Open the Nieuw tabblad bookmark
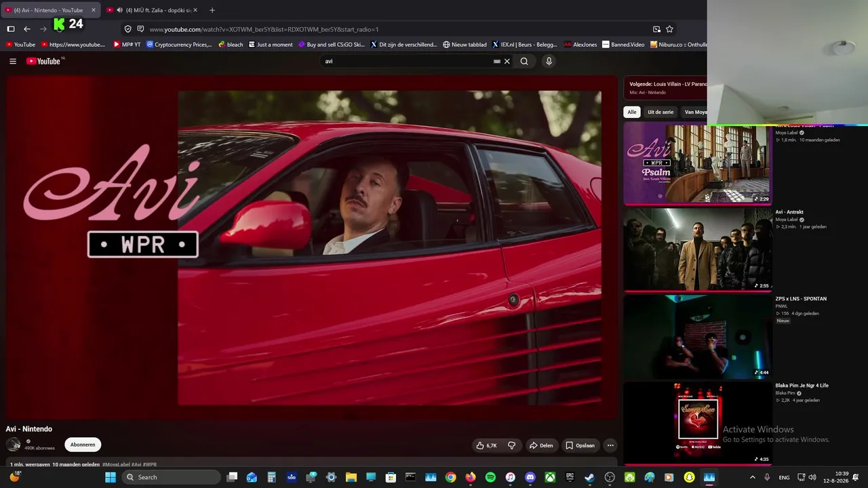 point(465,45)
